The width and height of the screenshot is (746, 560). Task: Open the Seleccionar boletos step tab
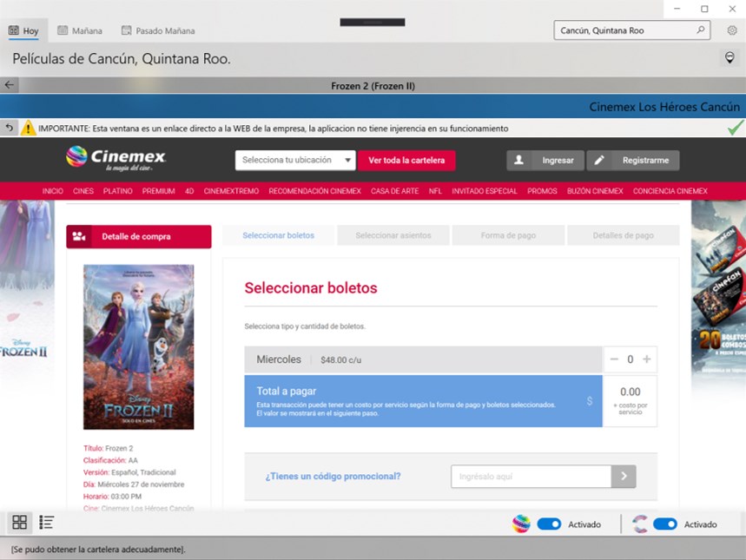coord(278,235)
